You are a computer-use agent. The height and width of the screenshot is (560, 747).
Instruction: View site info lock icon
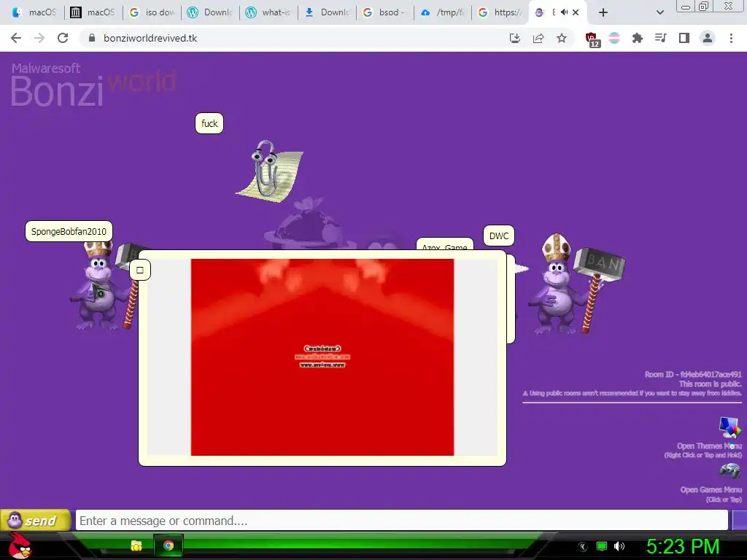tap(92, 38)
